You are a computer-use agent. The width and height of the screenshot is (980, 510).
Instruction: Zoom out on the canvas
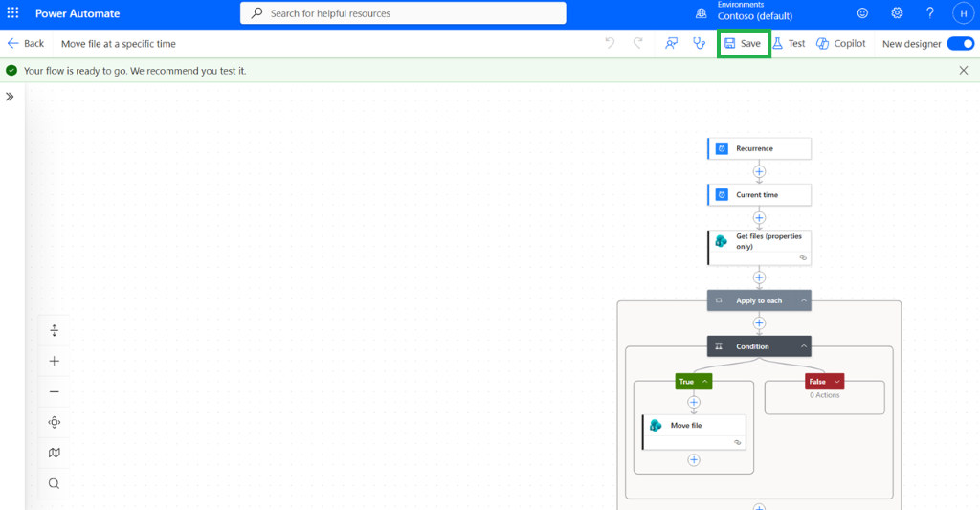coord(55,392)
